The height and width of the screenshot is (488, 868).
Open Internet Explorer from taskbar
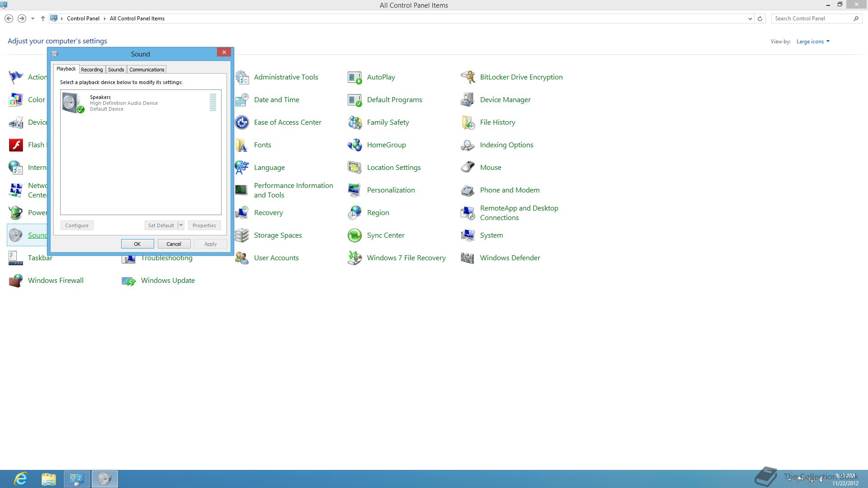click(x=21, y=479)
